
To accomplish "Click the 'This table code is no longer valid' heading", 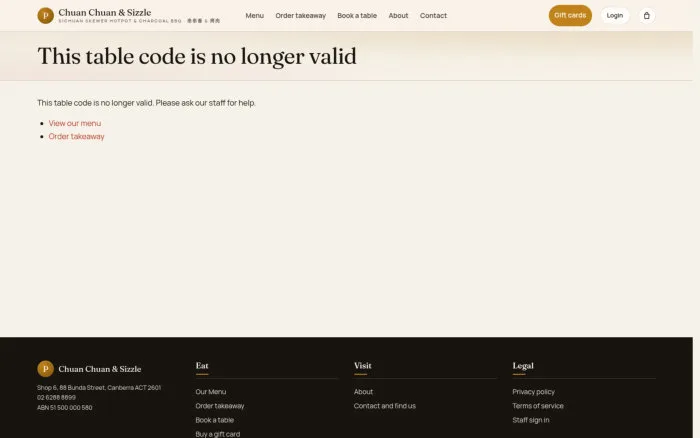I will click(197, 57).
